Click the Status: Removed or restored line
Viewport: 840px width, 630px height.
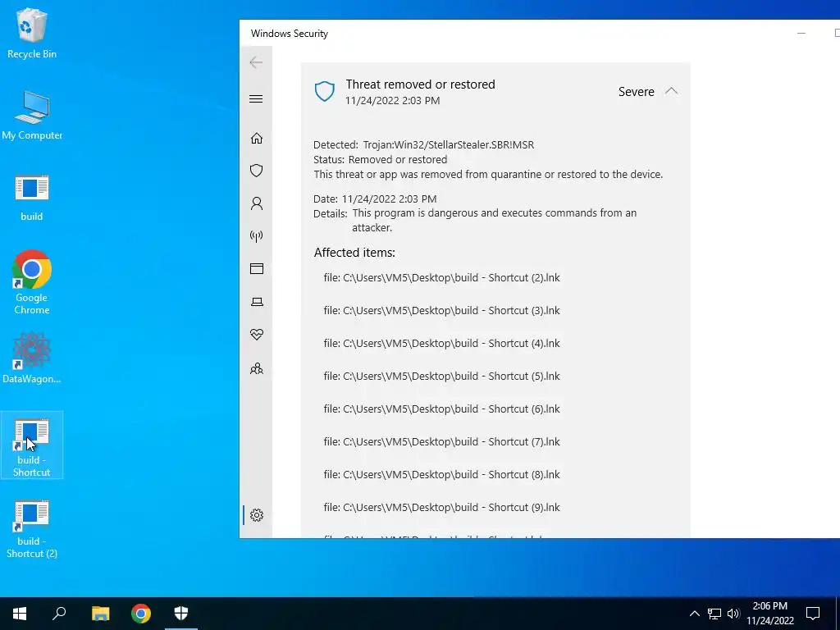(x=381, y=160)
